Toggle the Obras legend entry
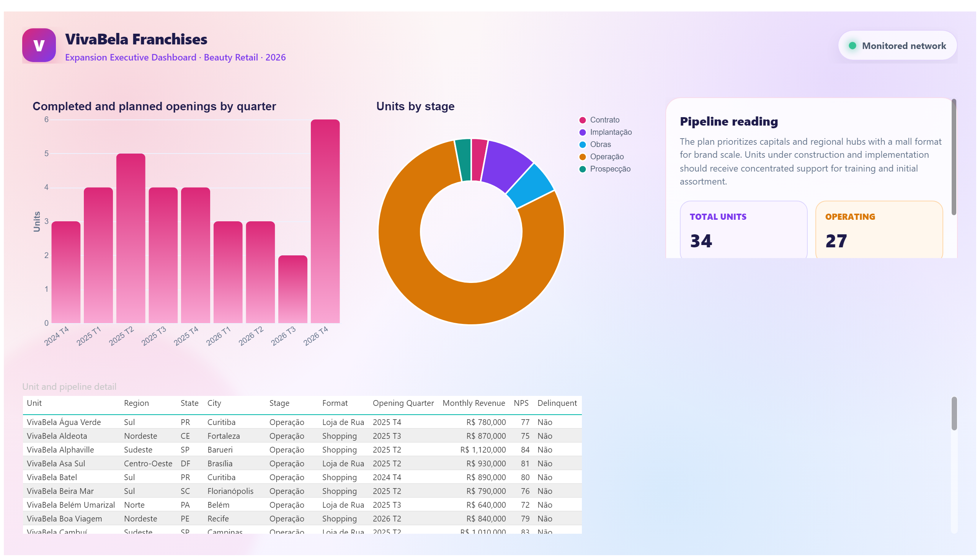980x559 pixels. click(595, 144)
